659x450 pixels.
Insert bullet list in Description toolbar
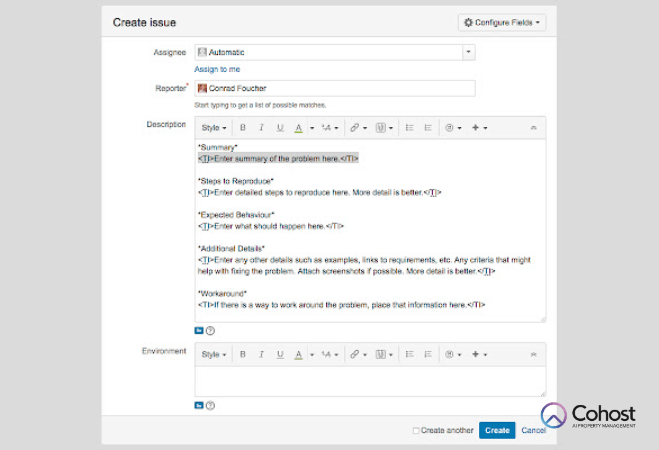pyautogui.click(x=409, y=128)
